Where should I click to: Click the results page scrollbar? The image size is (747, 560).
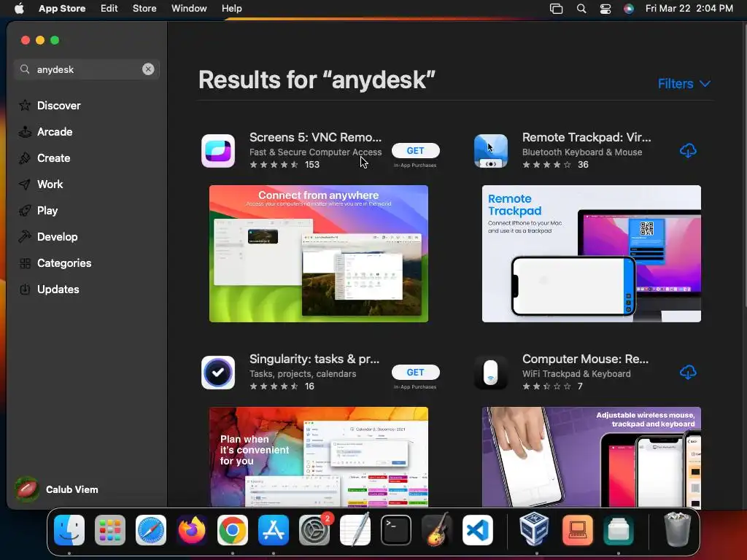pyautogui.click(x=745, y=164)
